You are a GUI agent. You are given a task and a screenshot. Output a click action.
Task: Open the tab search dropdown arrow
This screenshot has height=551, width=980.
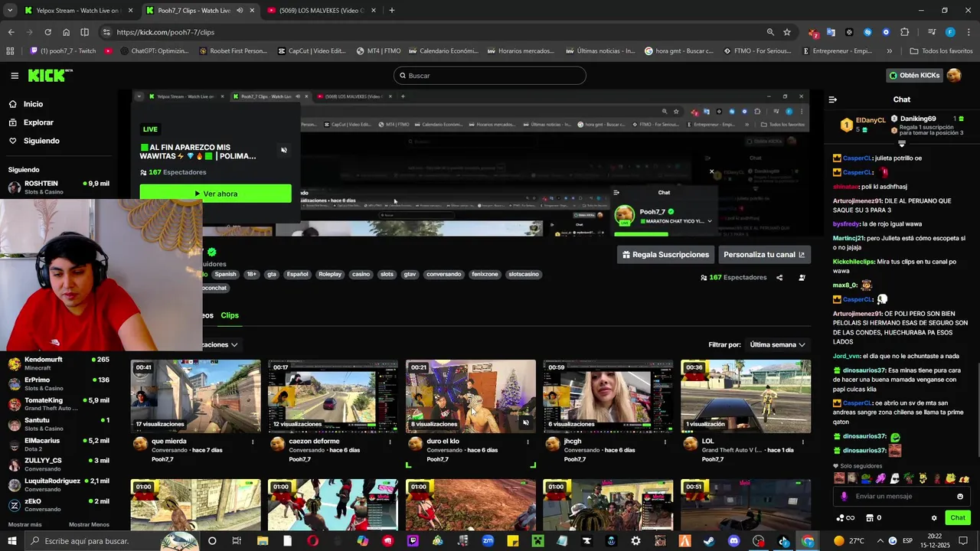point(10,11)
